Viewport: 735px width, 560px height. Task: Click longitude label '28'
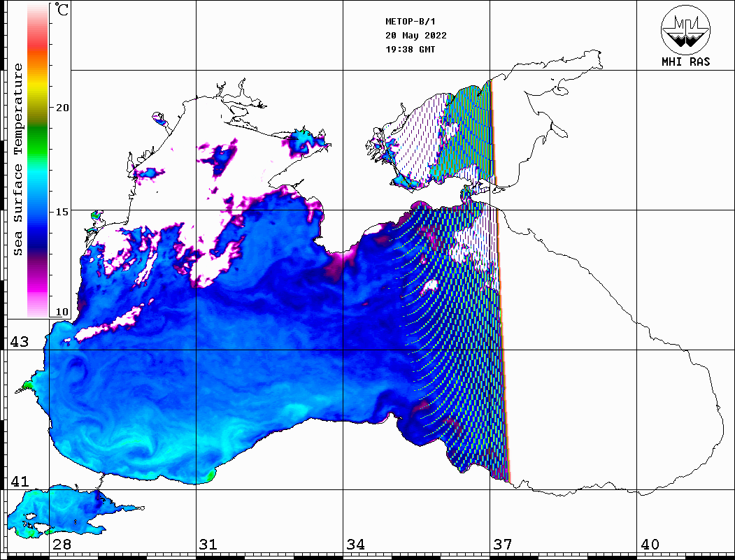pos(62,544)
